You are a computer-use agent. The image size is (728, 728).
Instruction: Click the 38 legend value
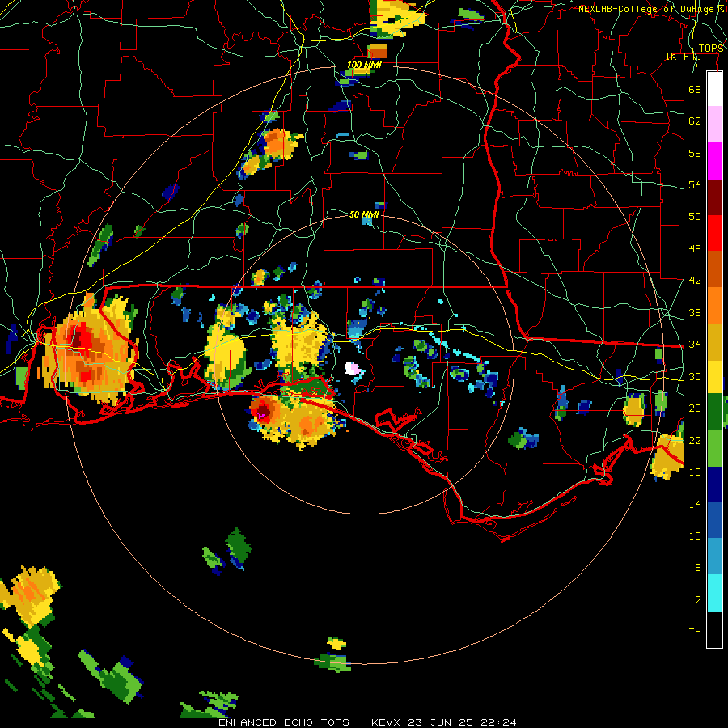[x=695, y=312]
